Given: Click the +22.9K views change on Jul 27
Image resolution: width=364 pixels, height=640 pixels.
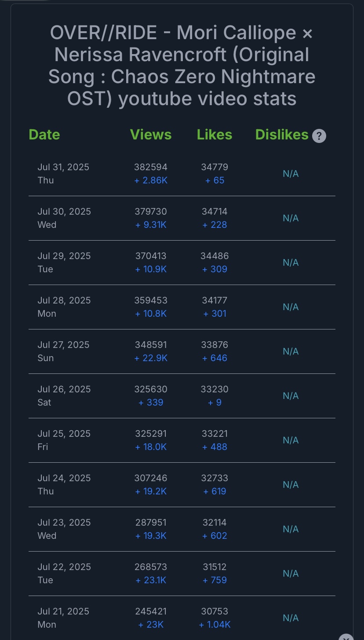Looking at the screenshot, I should [x=151, y=358].
